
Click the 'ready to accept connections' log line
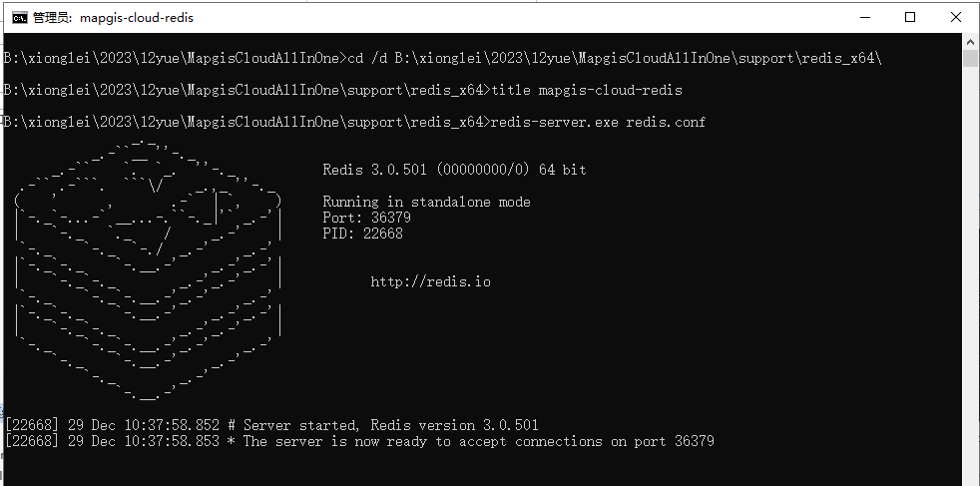(x=359, y=442)
